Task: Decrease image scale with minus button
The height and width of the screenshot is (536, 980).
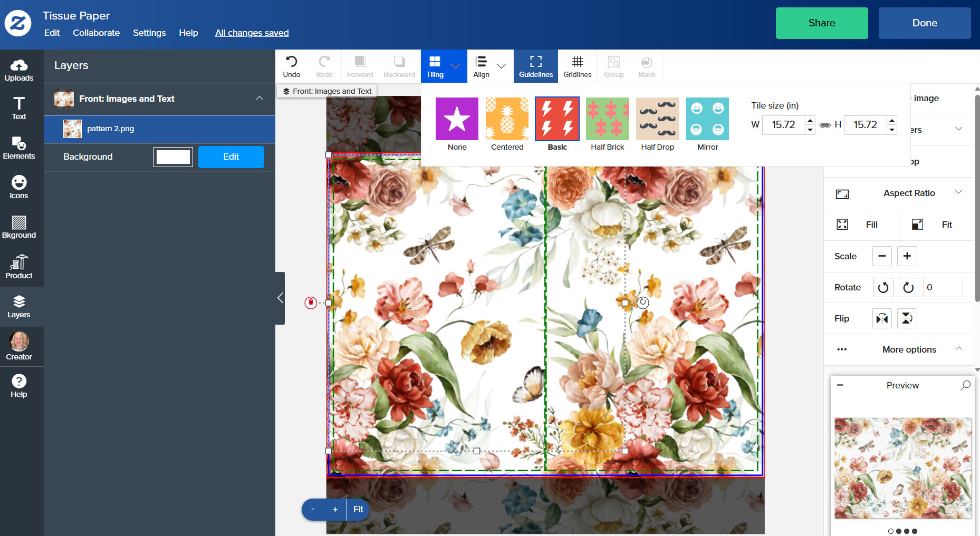Action: click(882, 256)
